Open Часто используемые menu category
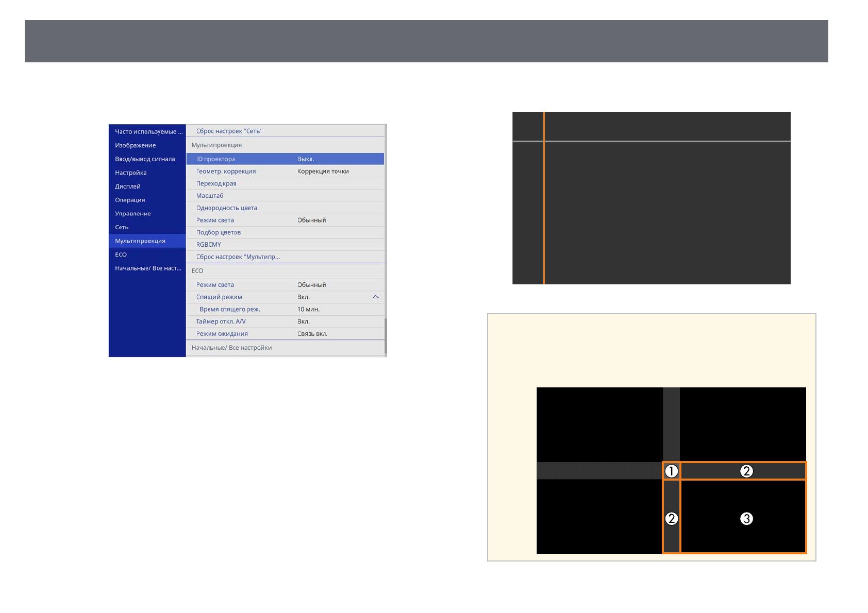868x613 pixels. tap(148, 132)
